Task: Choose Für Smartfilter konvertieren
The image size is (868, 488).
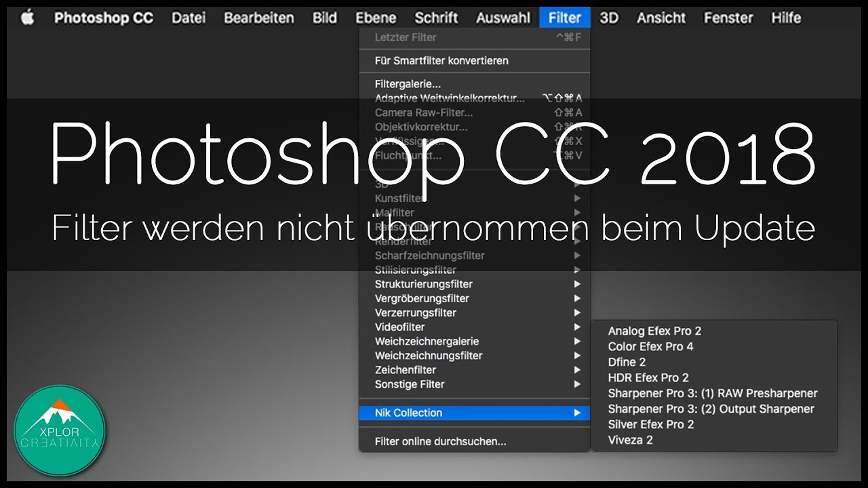Action: pos(475,60)
